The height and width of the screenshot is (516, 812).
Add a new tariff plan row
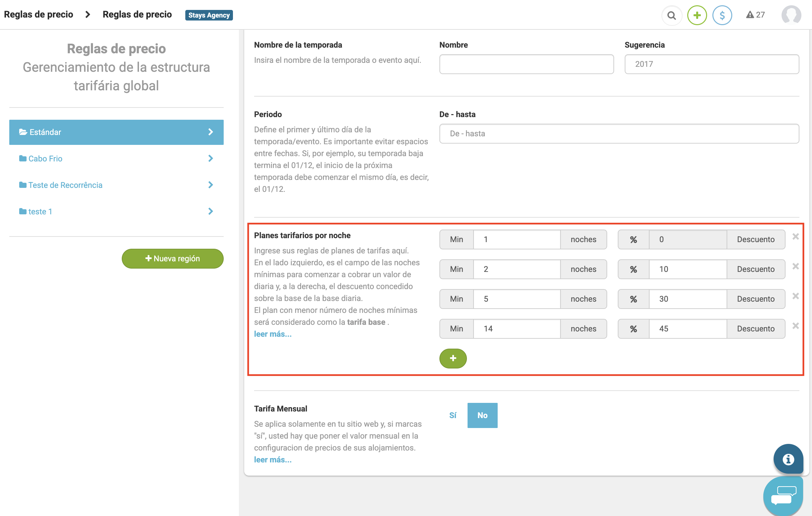(453, 358)
